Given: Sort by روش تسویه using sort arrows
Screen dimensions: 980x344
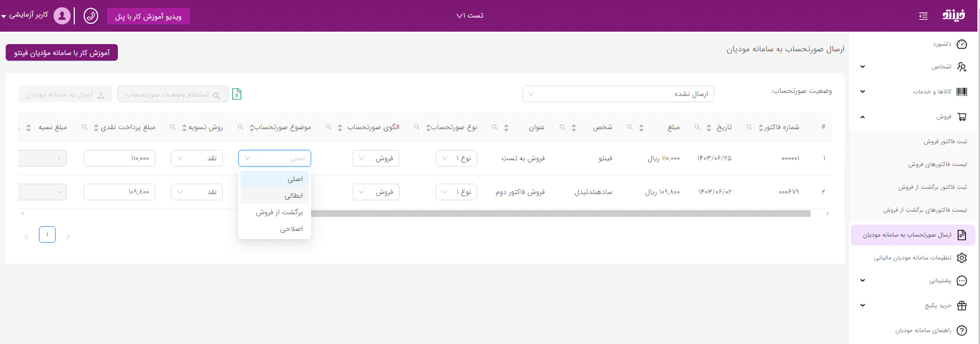Looking at the screenshot, I should 184,128.
